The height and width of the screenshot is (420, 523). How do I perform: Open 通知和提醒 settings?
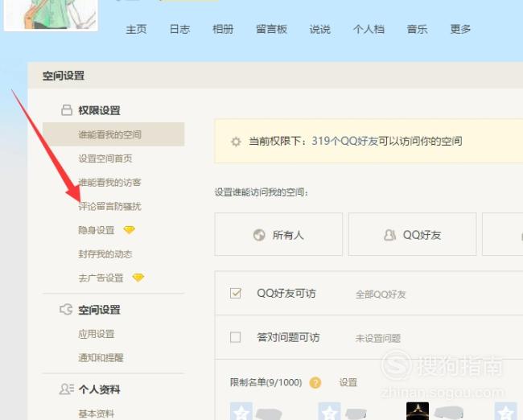coord(101,358)
